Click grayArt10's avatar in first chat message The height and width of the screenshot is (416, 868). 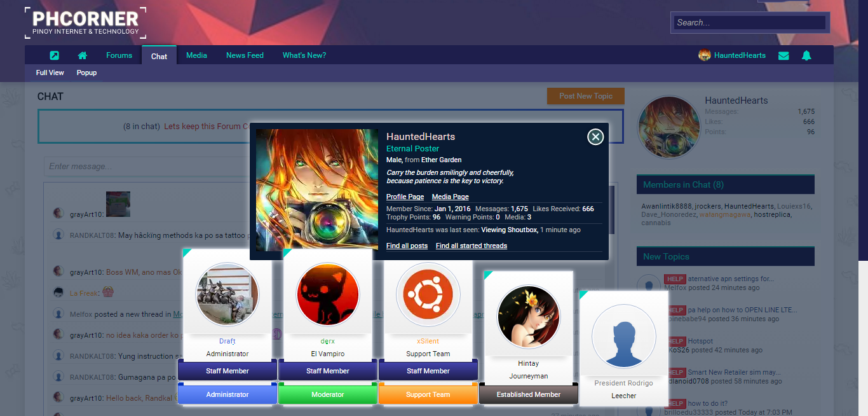tap(58, 214)
